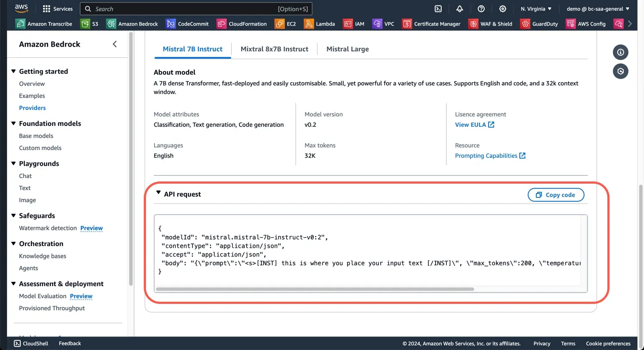Open the CloudShell icon in top bar
Image resolution: width=644 pixels, height=350 pixels.
tap(438, 9)
